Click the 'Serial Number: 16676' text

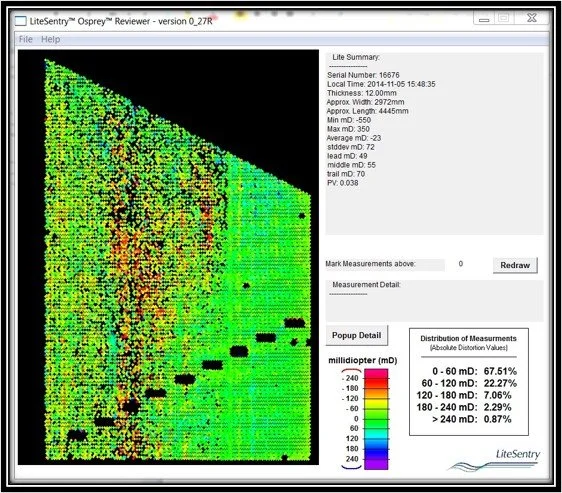363,75
